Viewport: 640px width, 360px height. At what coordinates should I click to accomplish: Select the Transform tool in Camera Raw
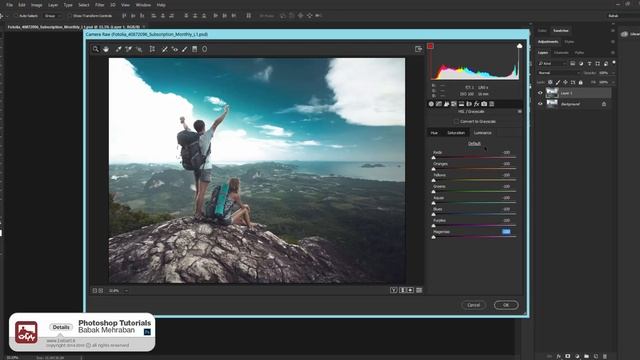152,49
